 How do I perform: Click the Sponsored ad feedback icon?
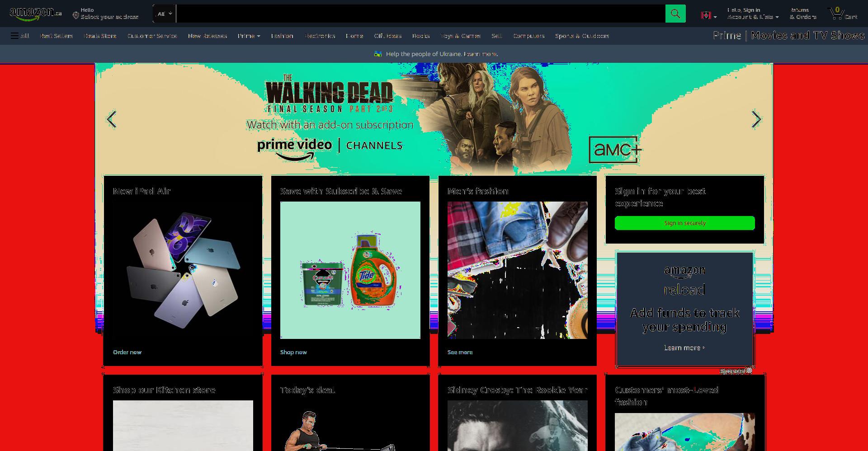click(x=749, y=371)
